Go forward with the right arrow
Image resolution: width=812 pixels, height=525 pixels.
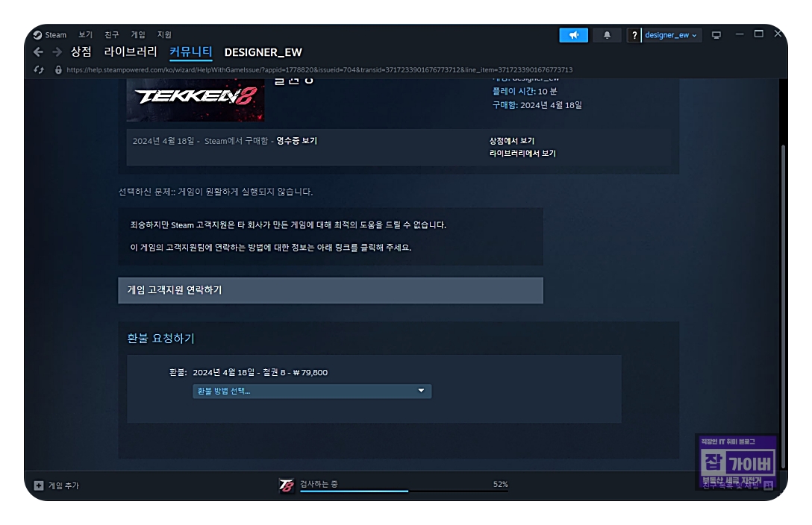click(x=57, y=51)
